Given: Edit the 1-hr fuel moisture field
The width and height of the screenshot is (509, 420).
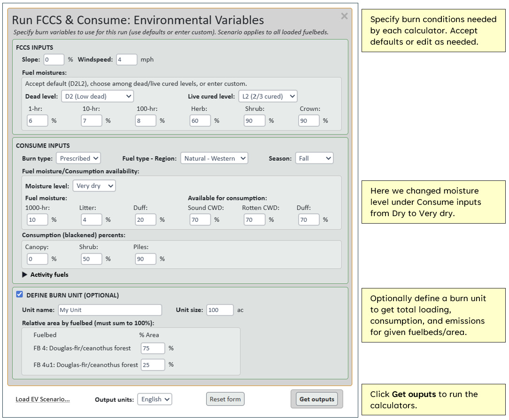Looking at the screenshot, I should click(38, 121).
